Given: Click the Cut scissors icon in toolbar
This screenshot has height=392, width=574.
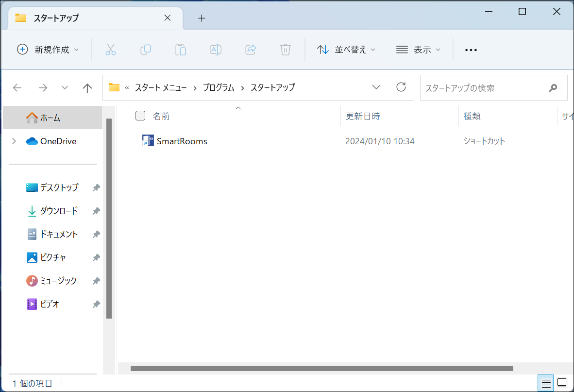Looking at the screenshot, I should [x=111, y=50].
